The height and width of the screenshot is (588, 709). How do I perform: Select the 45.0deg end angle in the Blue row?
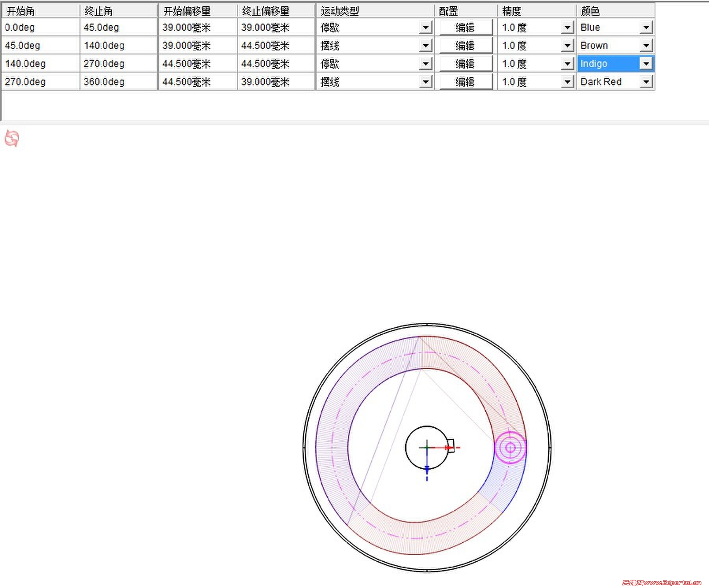[x=119, y=28]
